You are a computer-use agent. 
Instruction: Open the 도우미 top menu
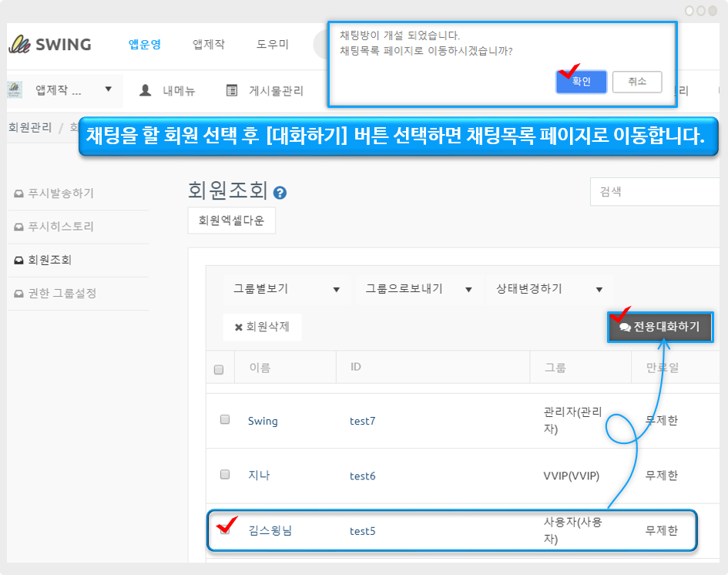click(273, 44)
